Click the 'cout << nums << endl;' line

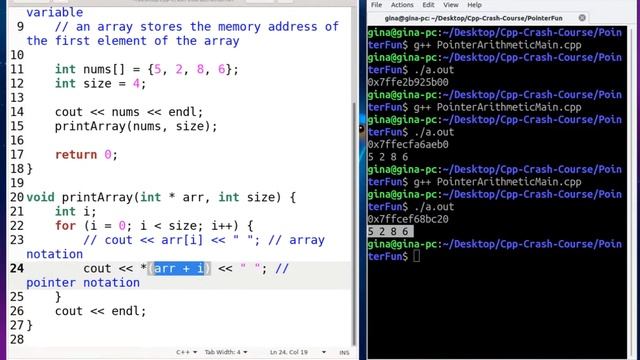(129, 112)
